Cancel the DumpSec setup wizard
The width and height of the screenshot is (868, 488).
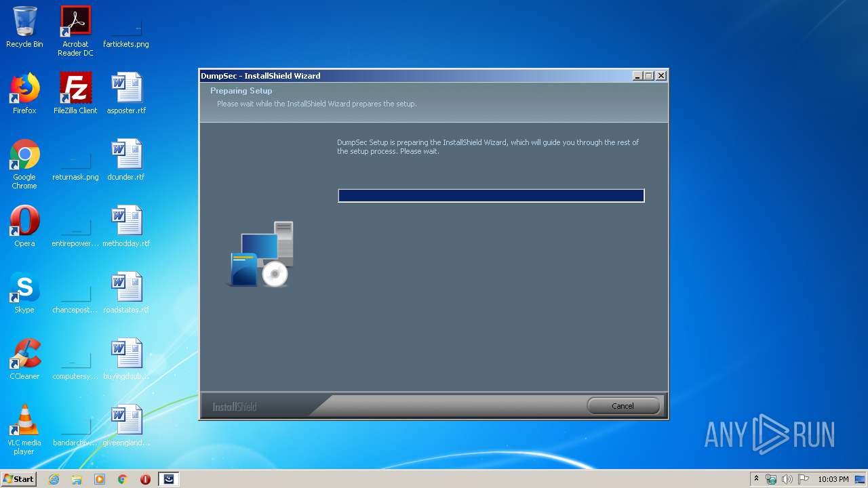coord(623,406)
